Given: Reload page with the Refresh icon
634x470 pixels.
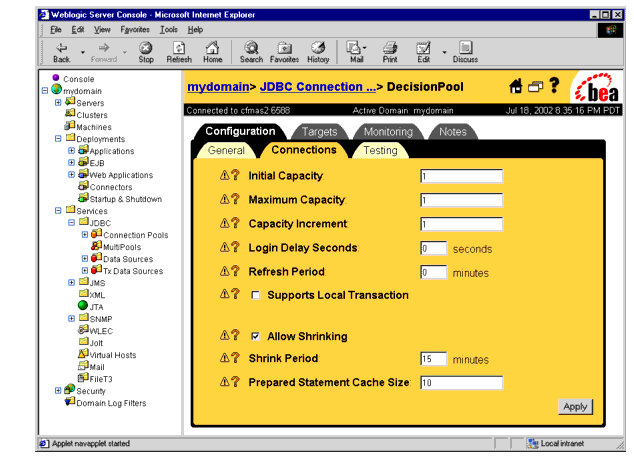Looking at the screenshot, I should point(179,53).
